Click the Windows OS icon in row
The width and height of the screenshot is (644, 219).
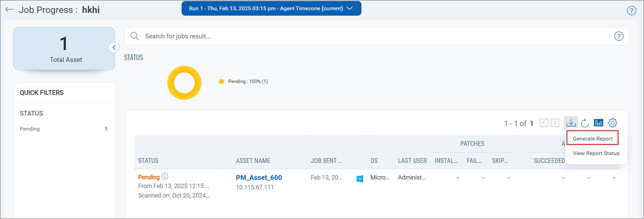(360, 179)
